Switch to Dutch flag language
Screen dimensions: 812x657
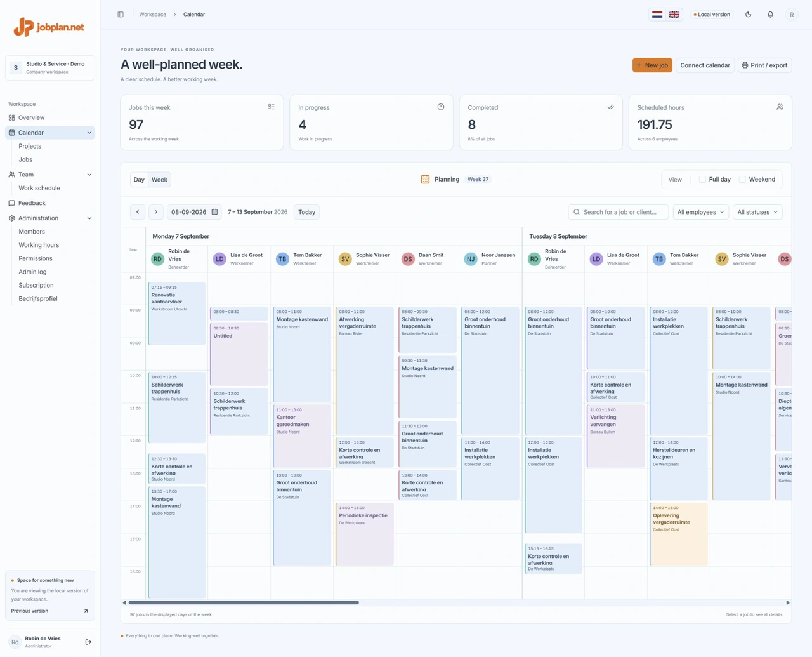point(657,14)
